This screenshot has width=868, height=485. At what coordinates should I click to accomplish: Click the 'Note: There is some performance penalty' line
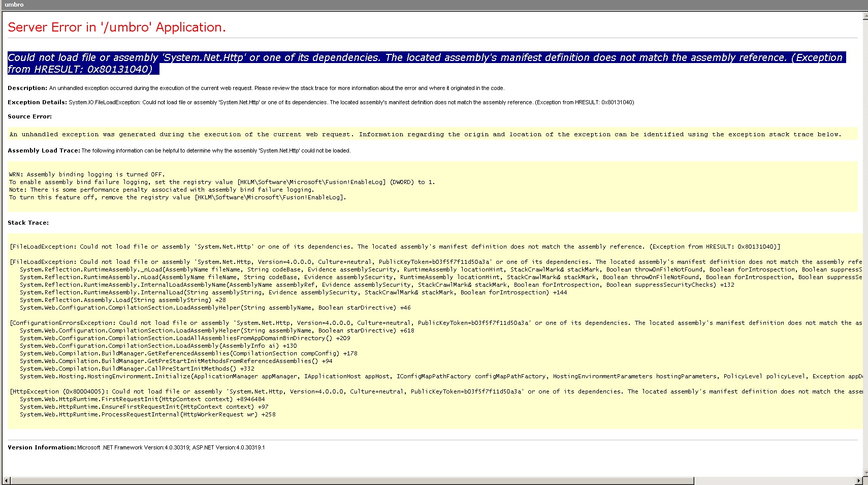(162, 190)
